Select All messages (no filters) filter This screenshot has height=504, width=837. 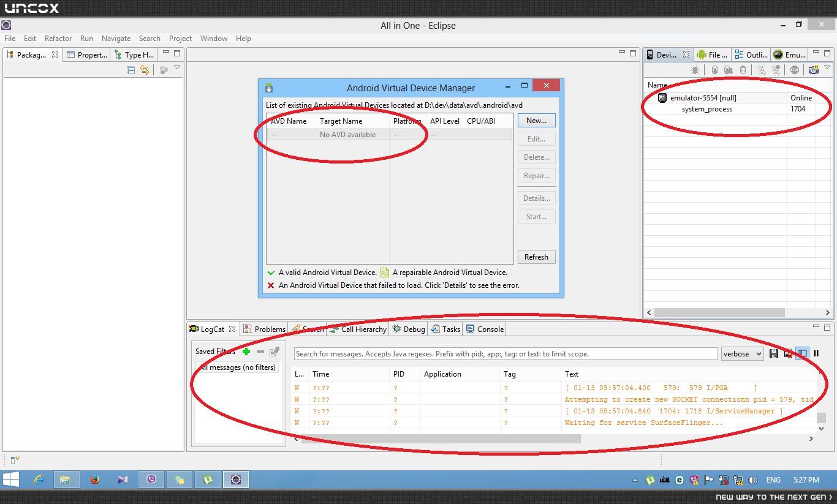pyautogui.click(x=237, y=367)
